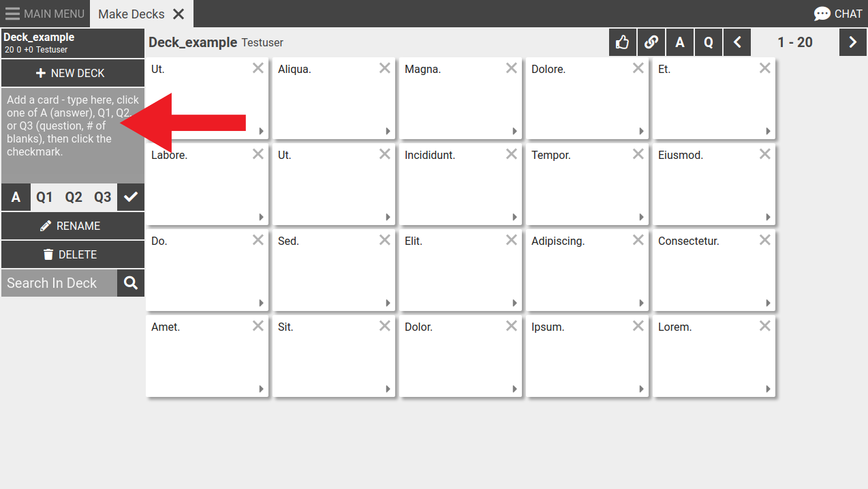Select the Q3 question card type
Screen dimensions: 868x489
102,197
